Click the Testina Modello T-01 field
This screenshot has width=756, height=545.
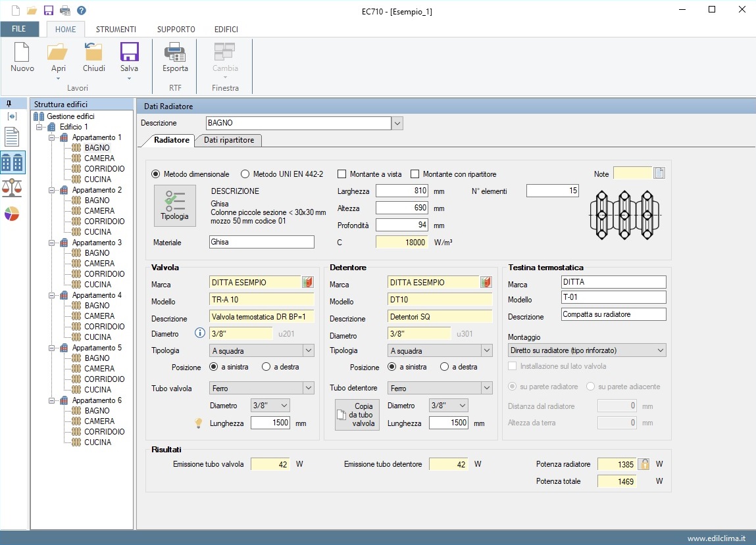614,297
